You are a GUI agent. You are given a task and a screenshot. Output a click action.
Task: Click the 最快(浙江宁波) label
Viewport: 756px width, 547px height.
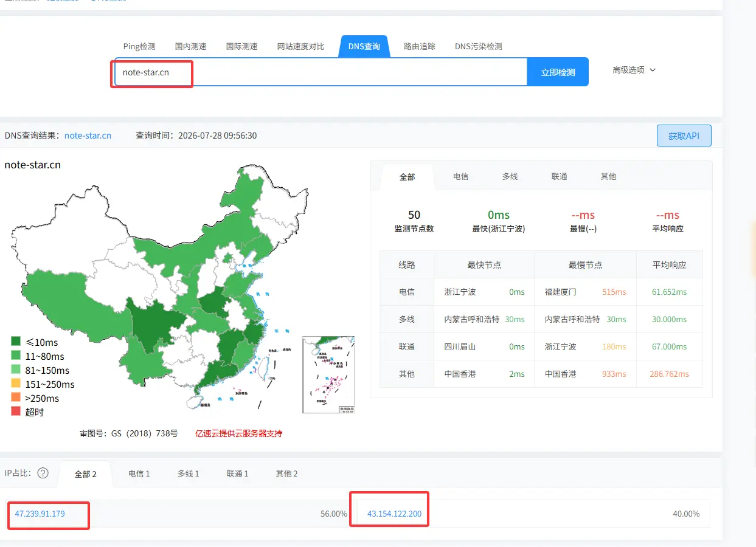(x=498, y=229)
